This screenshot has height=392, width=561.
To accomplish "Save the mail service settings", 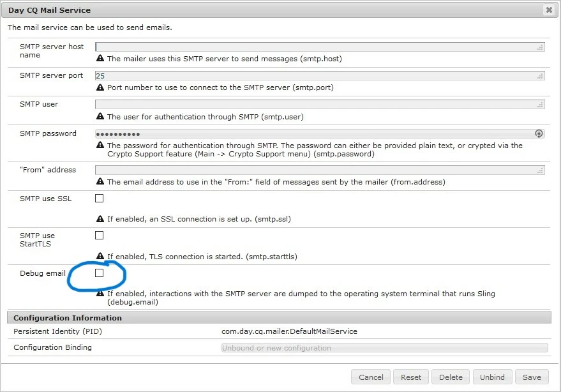I will point(532,377).
